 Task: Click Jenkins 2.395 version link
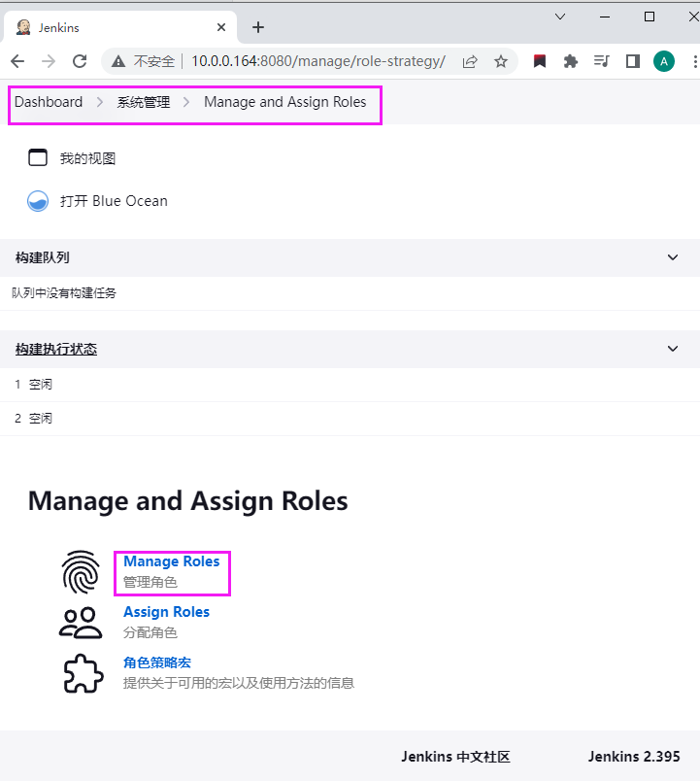tap(634, 757)
